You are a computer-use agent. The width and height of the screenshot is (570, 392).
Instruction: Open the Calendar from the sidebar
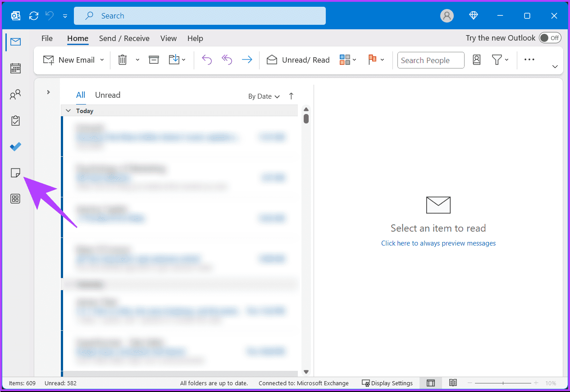[15, 68]
